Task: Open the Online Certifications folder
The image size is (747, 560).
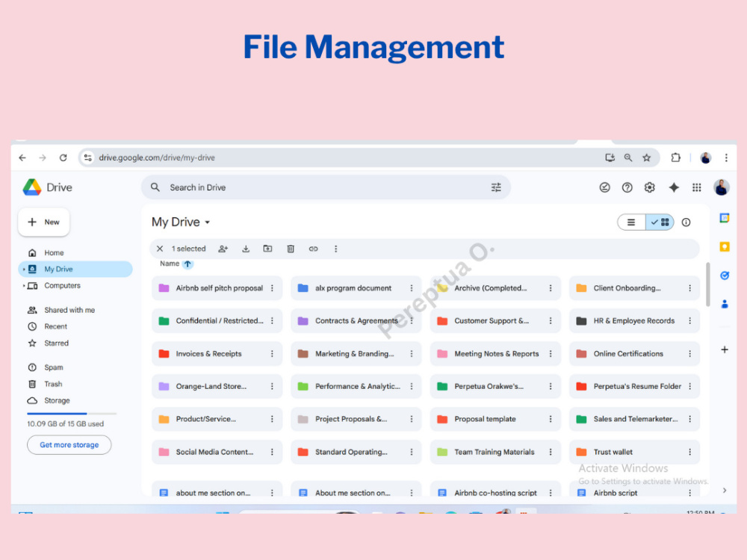Action: click(x=634, y=354)
